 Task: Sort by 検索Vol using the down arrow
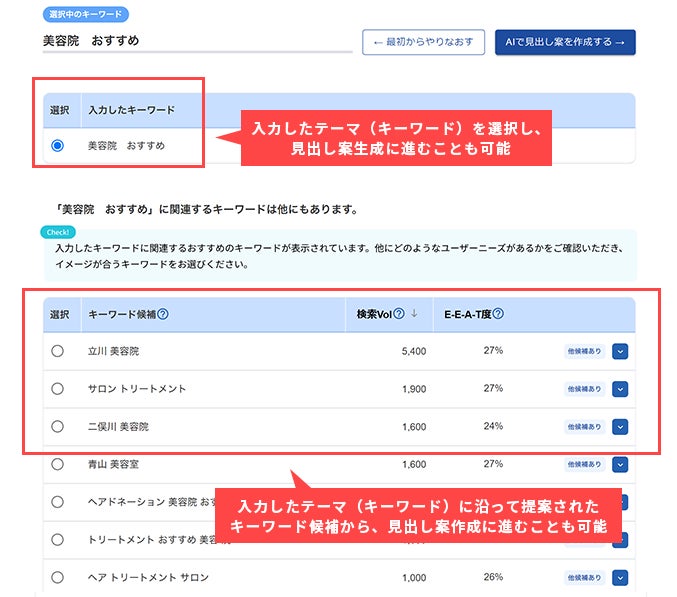[x=414, y=314]
